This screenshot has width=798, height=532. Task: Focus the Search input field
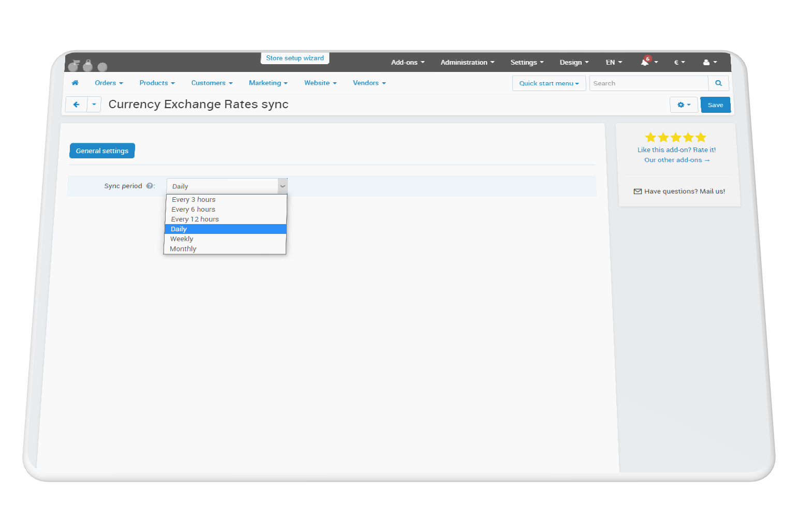(648, 83)
